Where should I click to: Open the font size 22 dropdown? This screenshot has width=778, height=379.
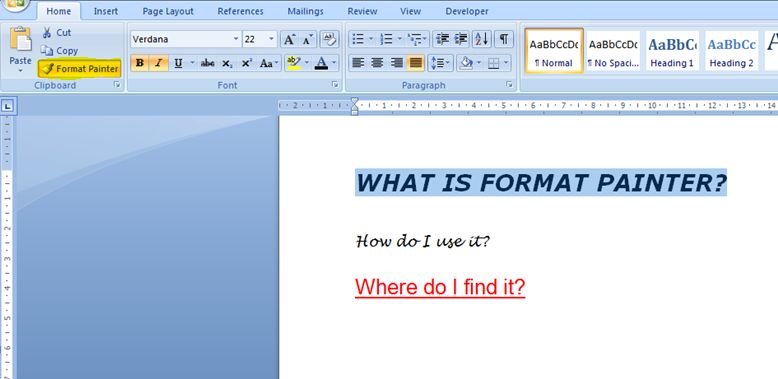(x=271, y=39)
